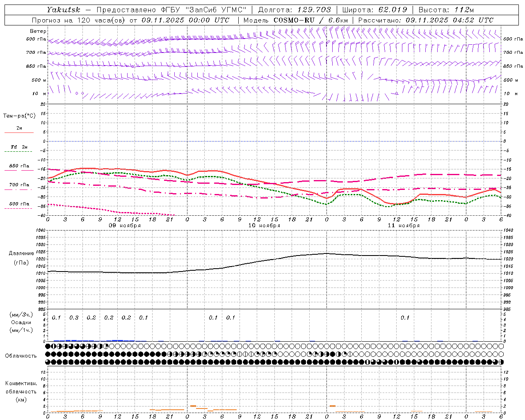Click the '850 гПа' temperature legend entry
The image size is (525, 420).
[x=19, y=166]
